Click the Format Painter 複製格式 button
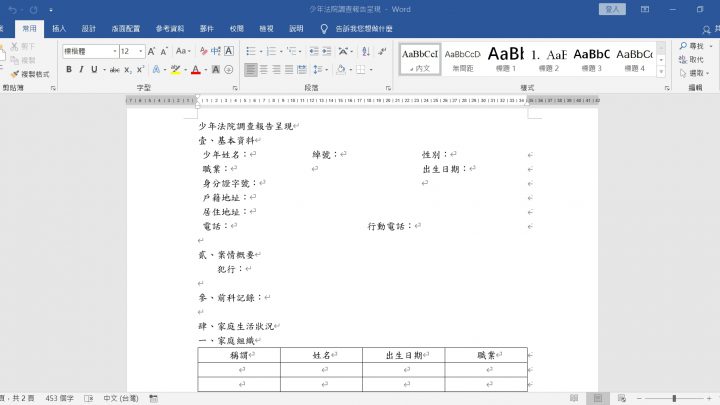This screenshot has width=720, height=405. (x=30, y=74)
